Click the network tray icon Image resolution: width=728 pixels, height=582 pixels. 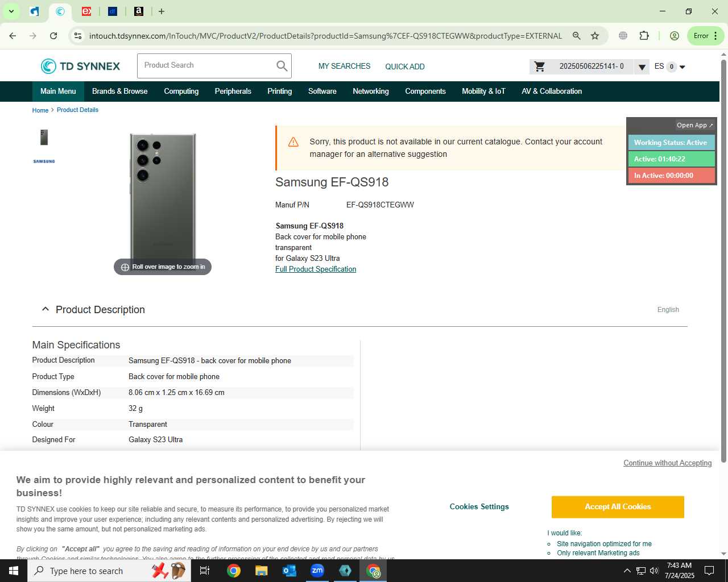[x=641, y=571]
